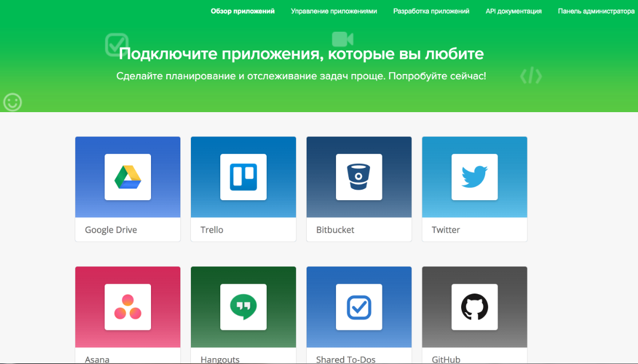Screen dimensions: 638x364
Task: Open the Google Drive app tile
Action: point(127,177)
